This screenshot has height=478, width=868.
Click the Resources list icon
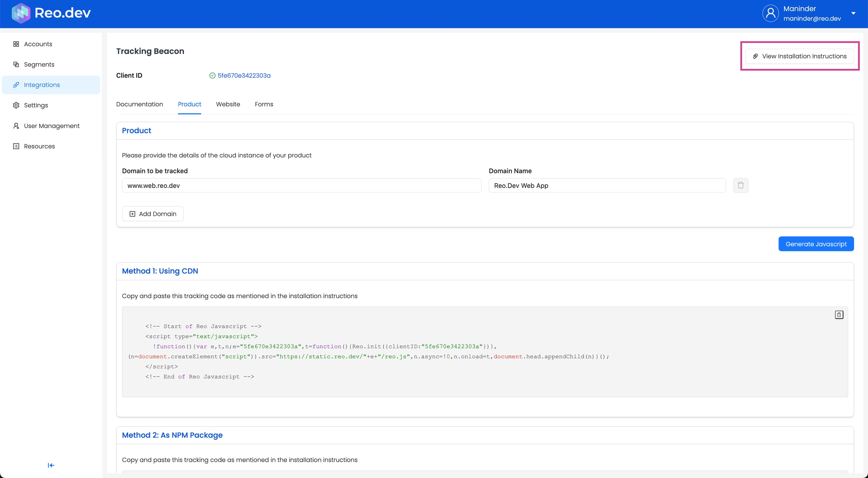point(16,146)
